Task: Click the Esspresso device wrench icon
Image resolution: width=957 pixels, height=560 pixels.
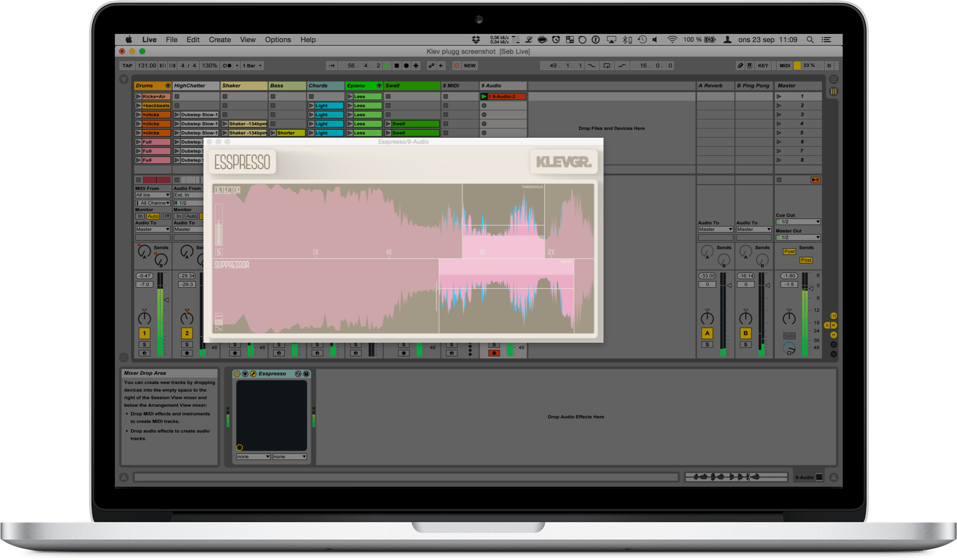Action: [253, 374]
